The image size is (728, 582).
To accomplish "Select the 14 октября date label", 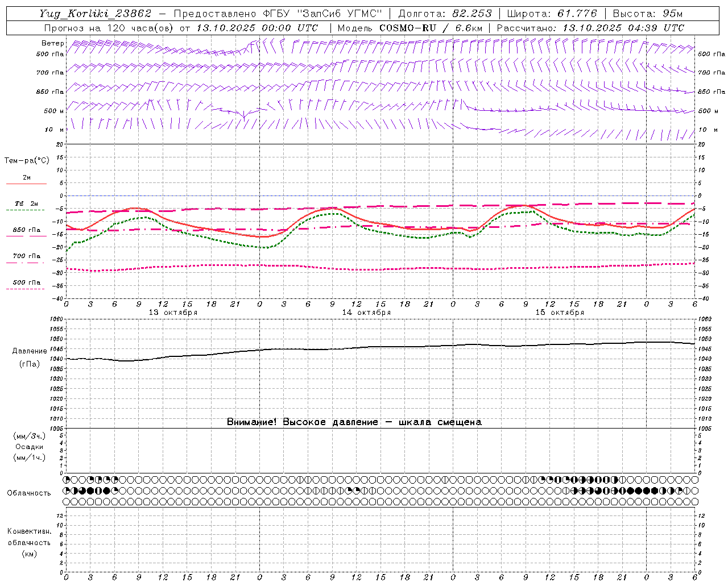I will [366, 313].
